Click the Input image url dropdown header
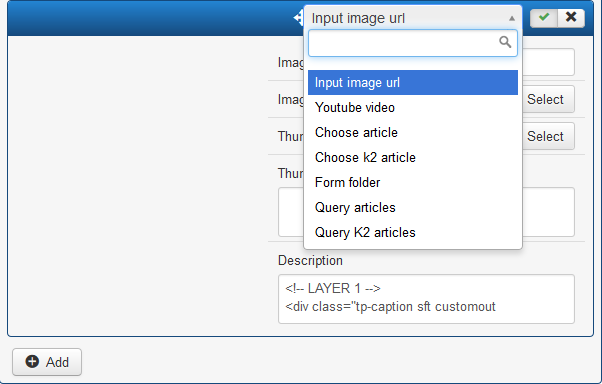 pyautogui.click(x=413, y=18)
